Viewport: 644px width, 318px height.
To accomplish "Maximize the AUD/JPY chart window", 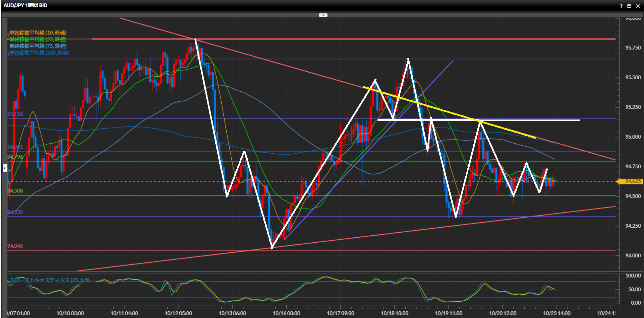I will click(629, 6).
